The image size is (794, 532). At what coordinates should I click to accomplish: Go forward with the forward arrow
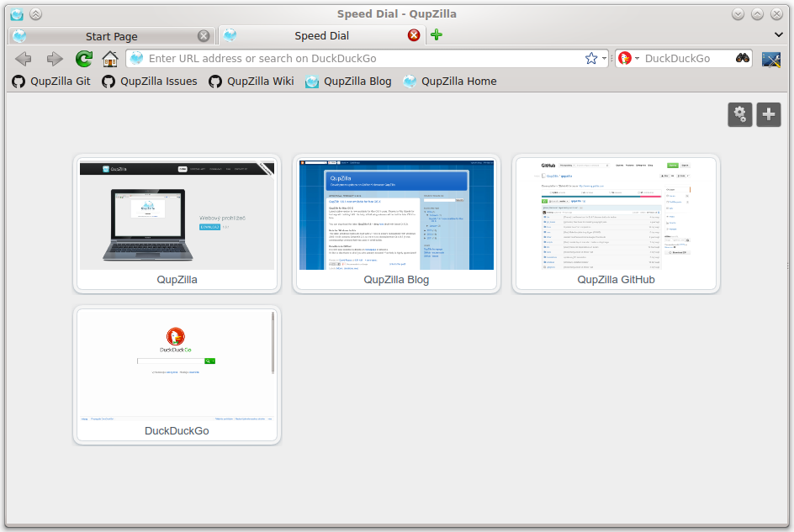click(54, 59)
